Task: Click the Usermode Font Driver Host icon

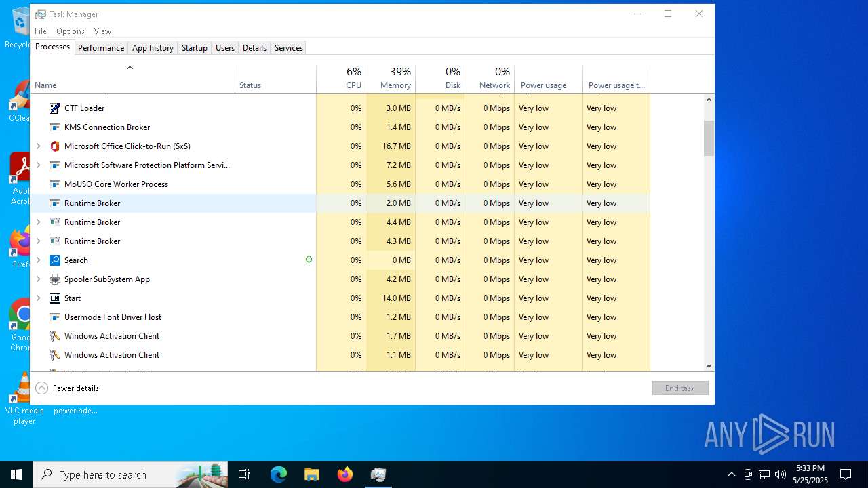Action: (x=55, y=317)
